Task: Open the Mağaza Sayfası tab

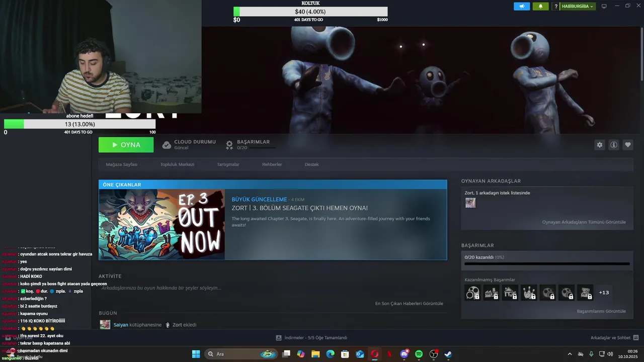Action: (x=121, y=164)
